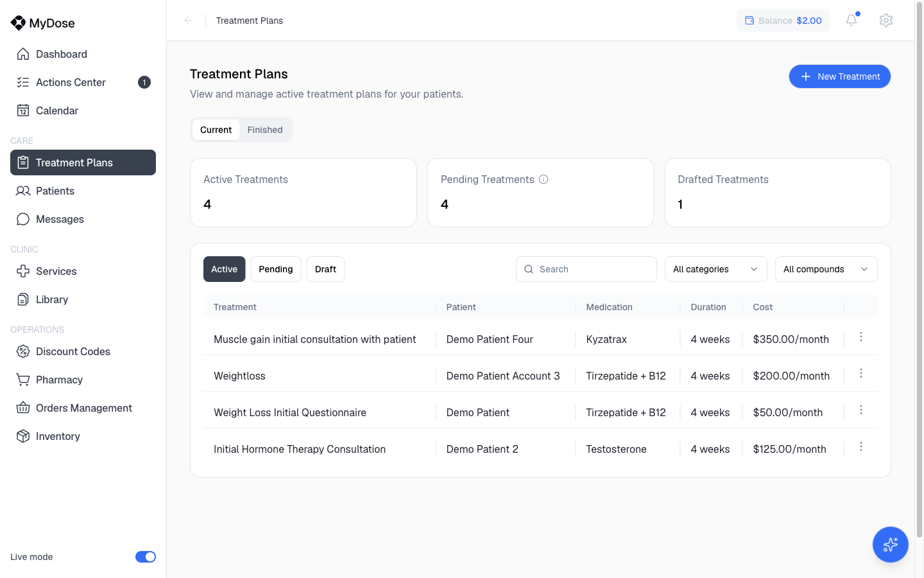The height and width of the screenshot is (578, 924).
Task: Click the Pharmacy cart icon
Action: pyautogui.click(x=23, y=380)
